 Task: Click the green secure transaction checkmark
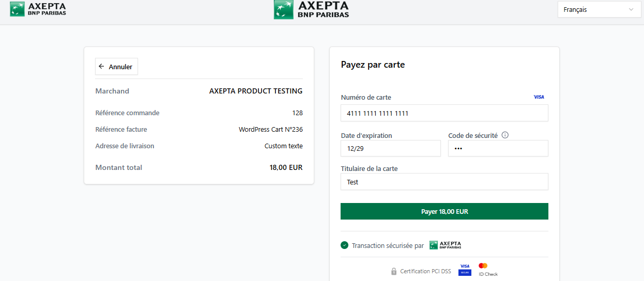point(345,245)
